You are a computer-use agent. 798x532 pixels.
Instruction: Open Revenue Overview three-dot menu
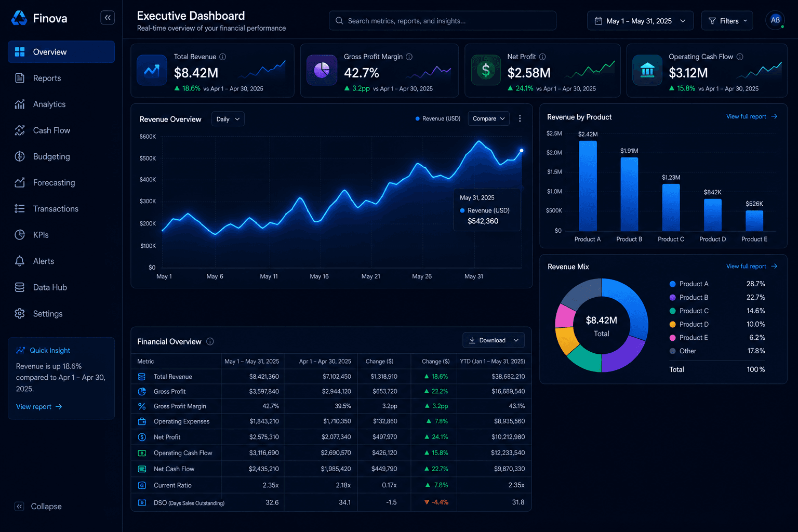[x=520, y=118]
